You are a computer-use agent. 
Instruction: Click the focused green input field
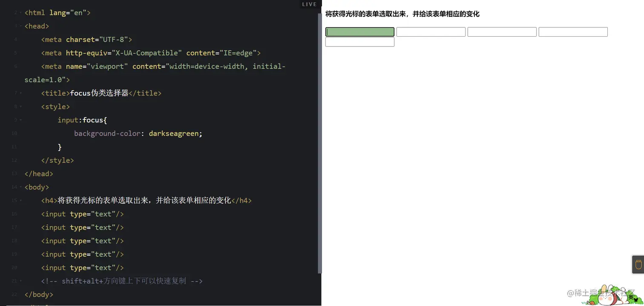coord(360,32)
